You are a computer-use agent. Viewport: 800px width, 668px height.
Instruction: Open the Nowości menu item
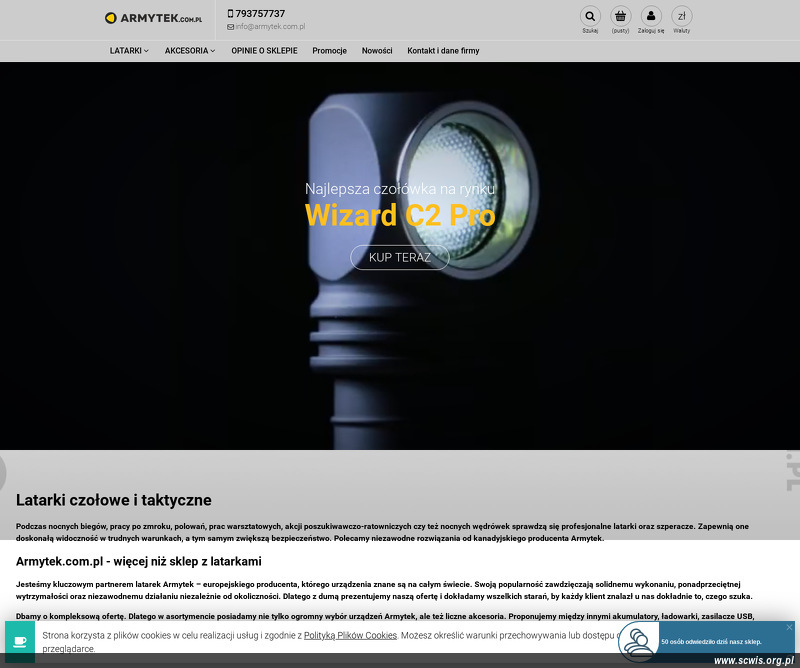377,51
